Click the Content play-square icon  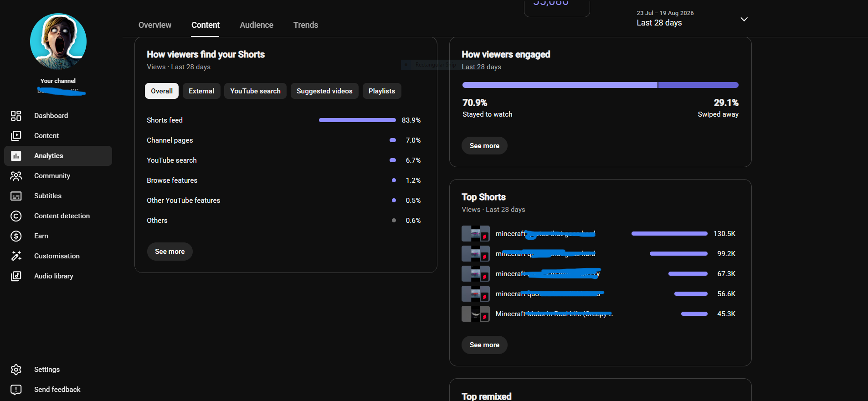point(16,136)
